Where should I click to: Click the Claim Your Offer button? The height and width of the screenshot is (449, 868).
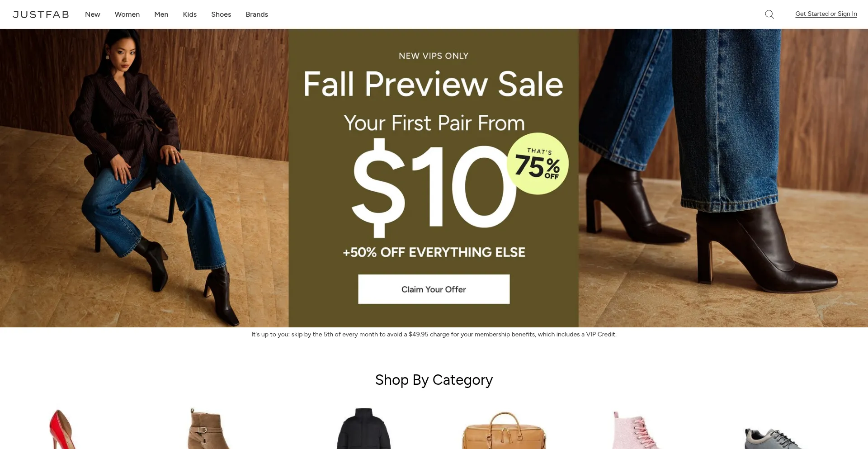[x=434, y=289]
